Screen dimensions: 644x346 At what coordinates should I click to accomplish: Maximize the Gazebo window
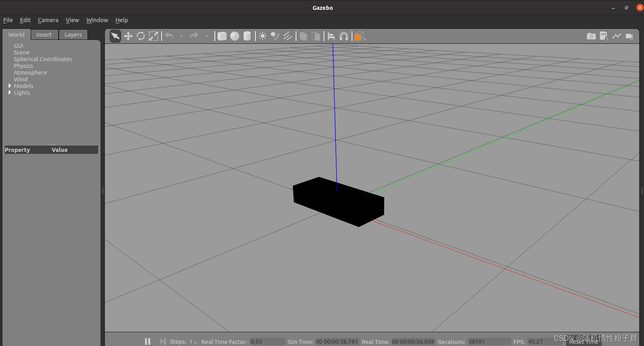pyautogui.click(x=626, y=8)
